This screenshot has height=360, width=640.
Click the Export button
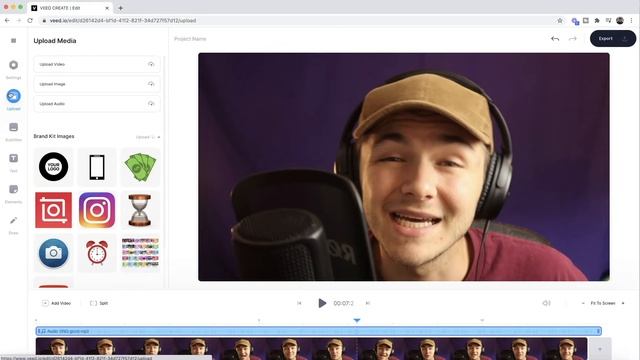[x=613, y=38]
